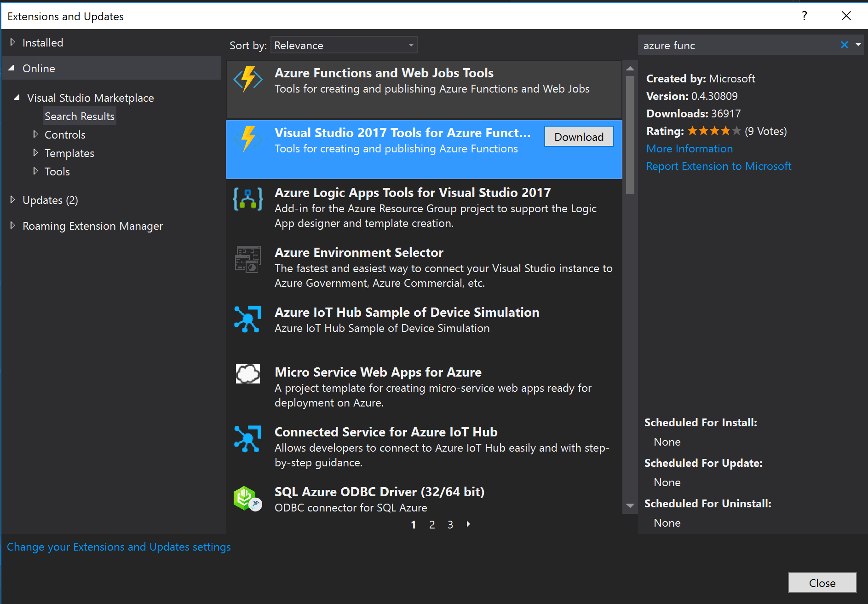Click the Close button
The width and height of the screenshot is (868, 604).
822,583
